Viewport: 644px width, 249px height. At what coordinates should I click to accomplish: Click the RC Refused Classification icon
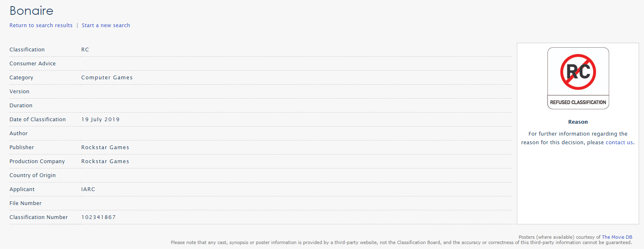578,78
